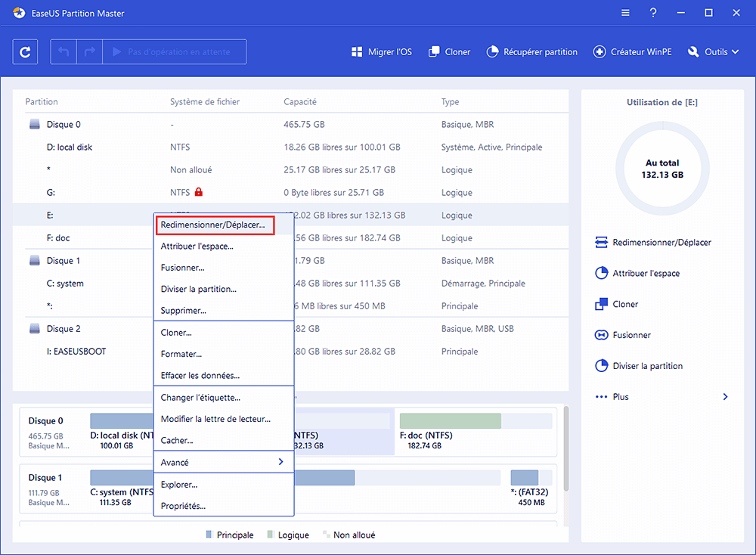Choose Formater... from context menu
This screenshot has height=555, width=756.
click(224, 354)
